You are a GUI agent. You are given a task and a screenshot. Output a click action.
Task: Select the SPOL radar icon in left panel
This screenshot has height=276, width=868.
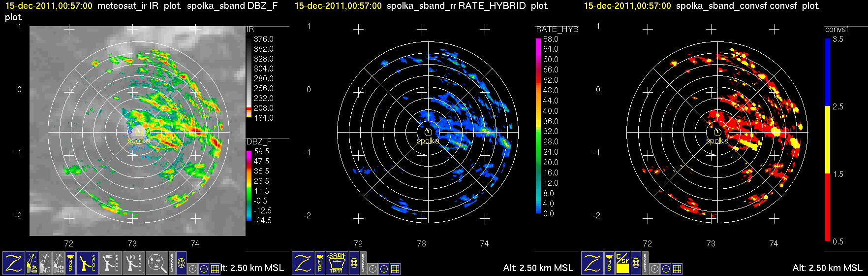88,263
